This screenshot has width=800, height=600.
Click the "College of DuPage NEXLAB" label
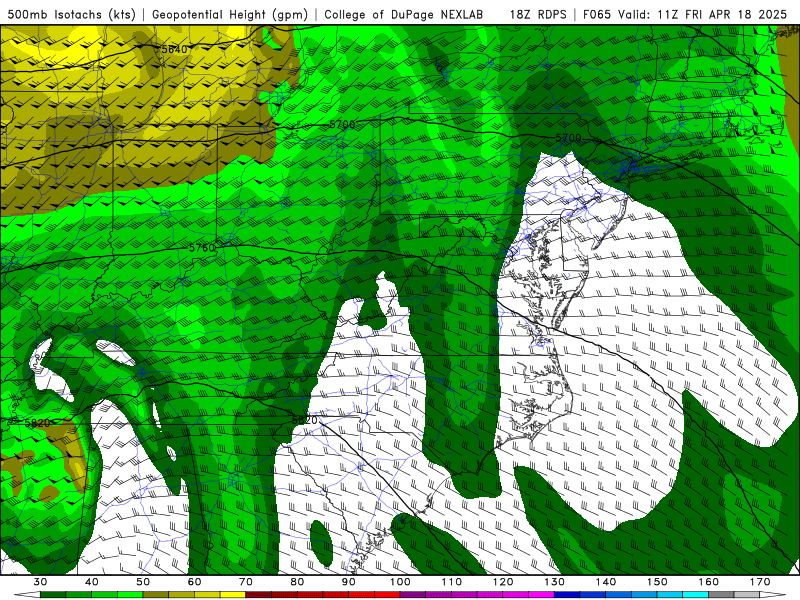click(x=404, y=14)
